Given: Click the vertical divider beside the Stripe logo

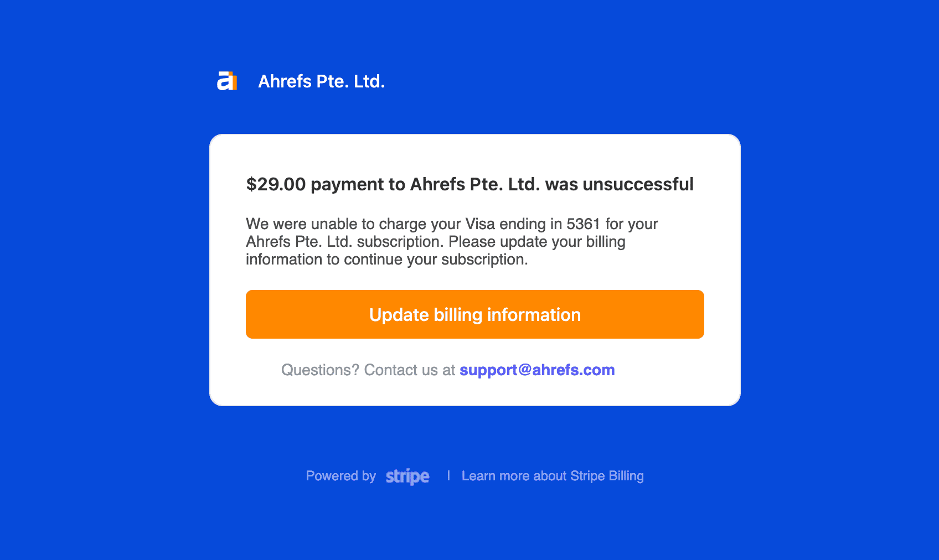Looking at the screenshot, I should [448, 476].
